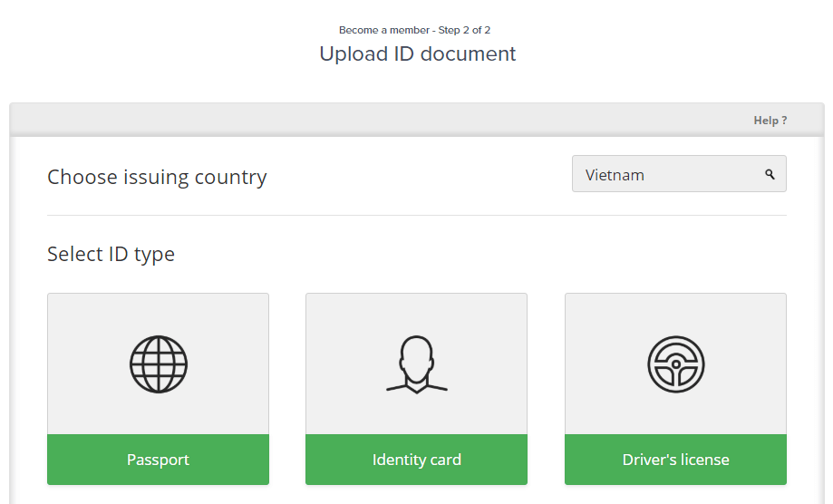The image size is (833, 504).
Task: Click the globe icon for Passport
Action: [159, 364]
